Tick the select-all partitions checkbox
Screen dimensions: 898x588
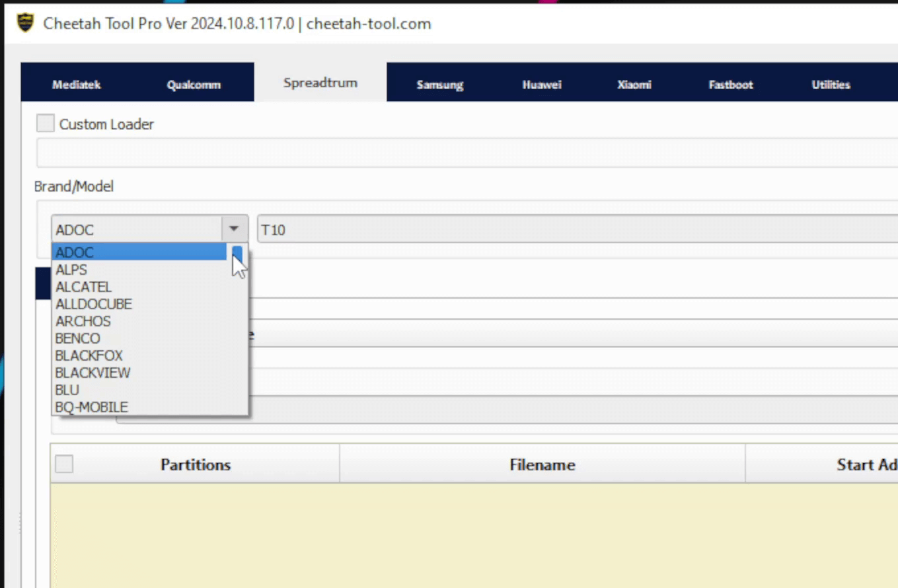[64, 464]
